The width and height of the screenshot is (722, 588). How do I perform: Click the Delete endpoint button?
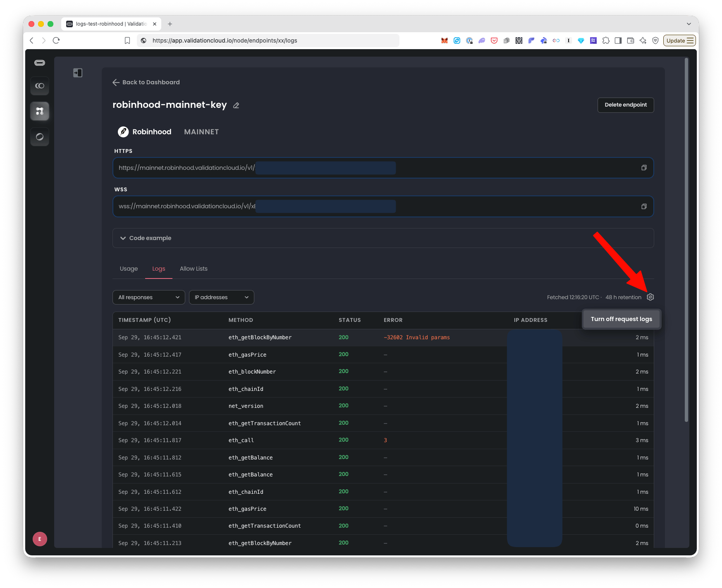(626, 105)
